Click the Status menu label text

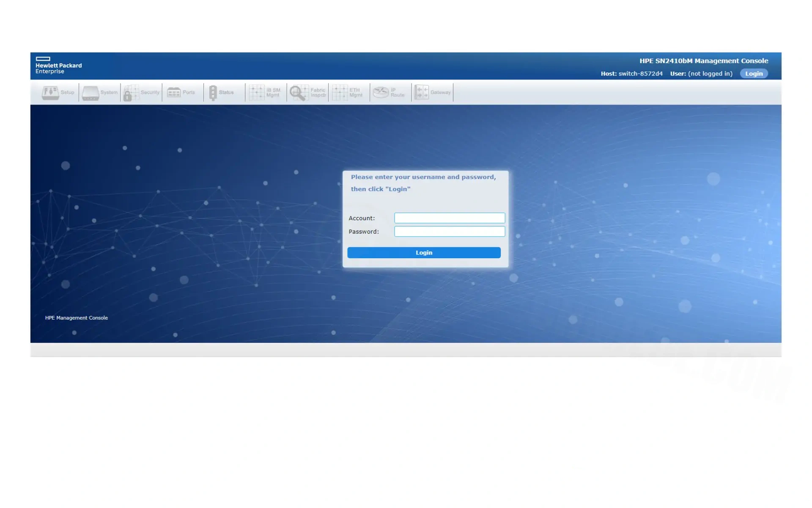click(226, 92)
